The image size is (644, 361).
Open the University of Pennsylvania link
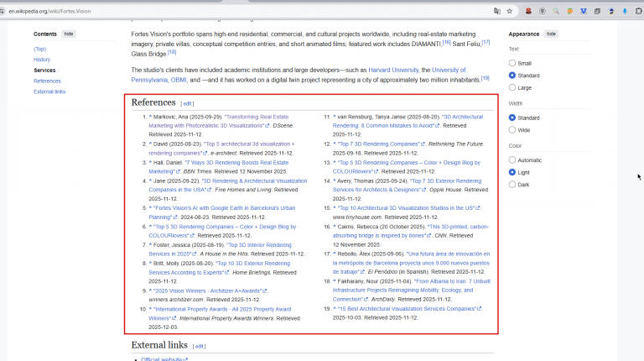[x=449, y=71]
